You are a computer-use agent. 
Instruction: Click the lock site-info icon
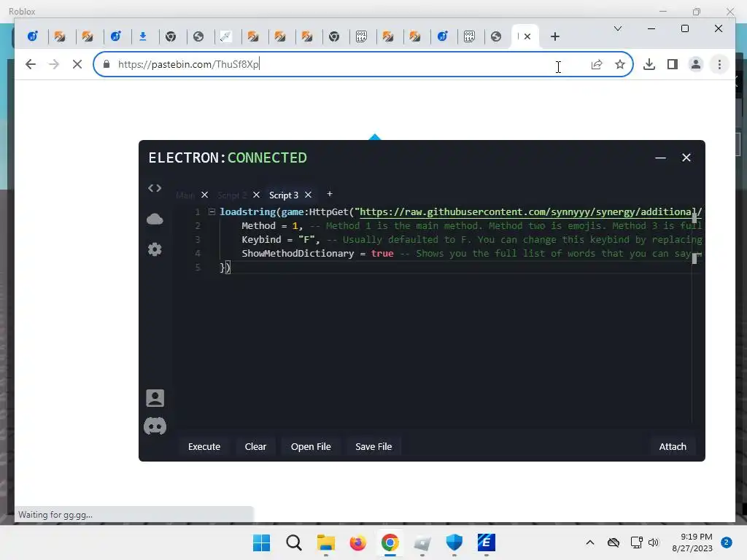point(107,64)
